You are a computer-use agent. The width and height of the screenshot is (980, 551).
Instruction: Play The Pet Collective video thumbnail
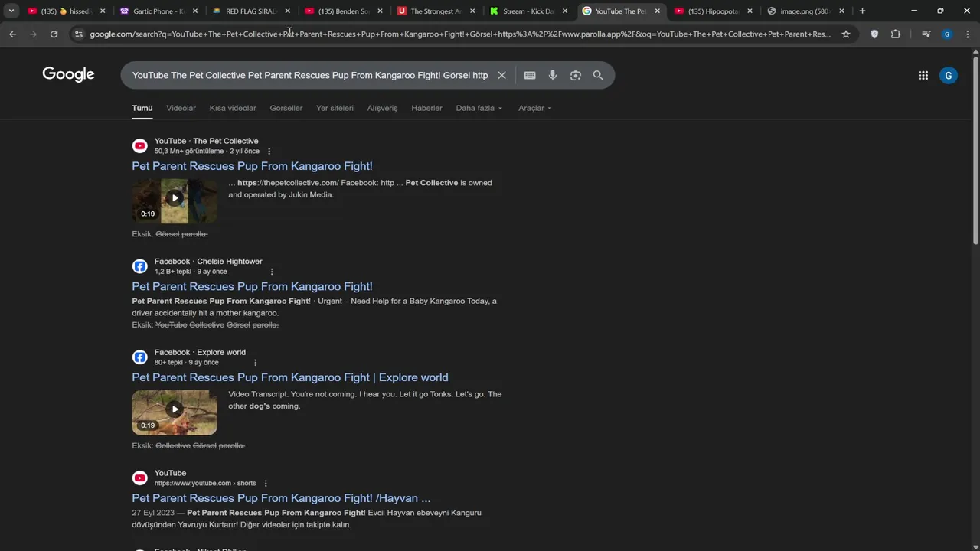coord(175,201)
